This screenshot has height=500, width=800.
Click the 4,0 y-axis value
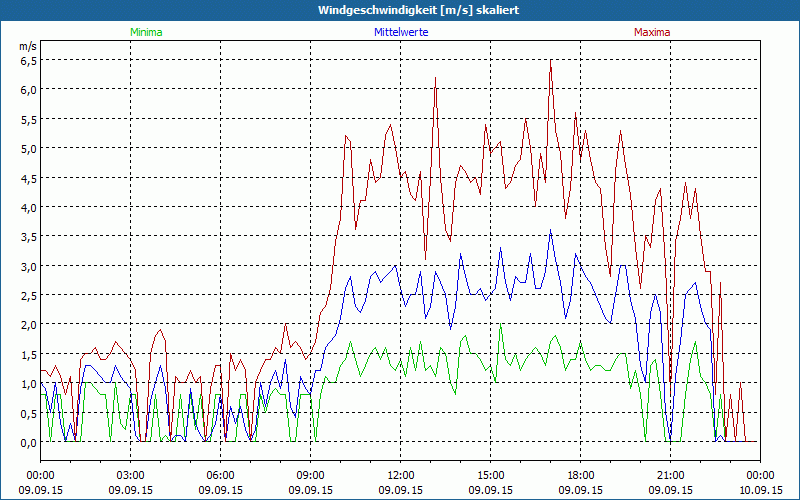[29, 208]
